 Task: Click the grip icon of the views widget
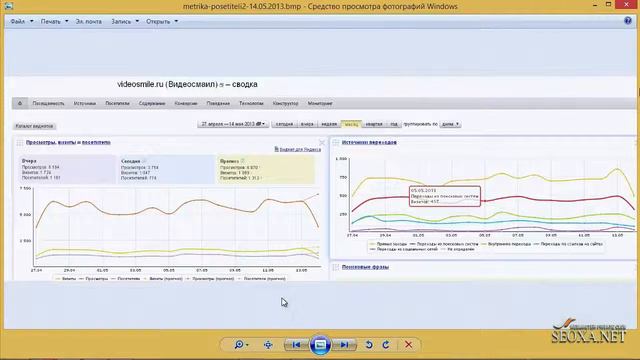pos(20,142)
